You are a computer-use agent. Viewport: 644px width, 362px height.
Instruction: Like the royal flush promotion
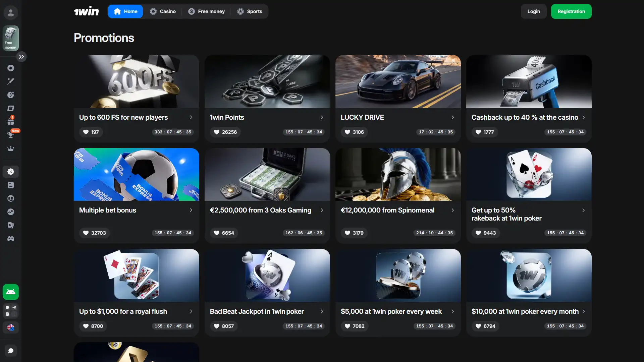(93, 326)
